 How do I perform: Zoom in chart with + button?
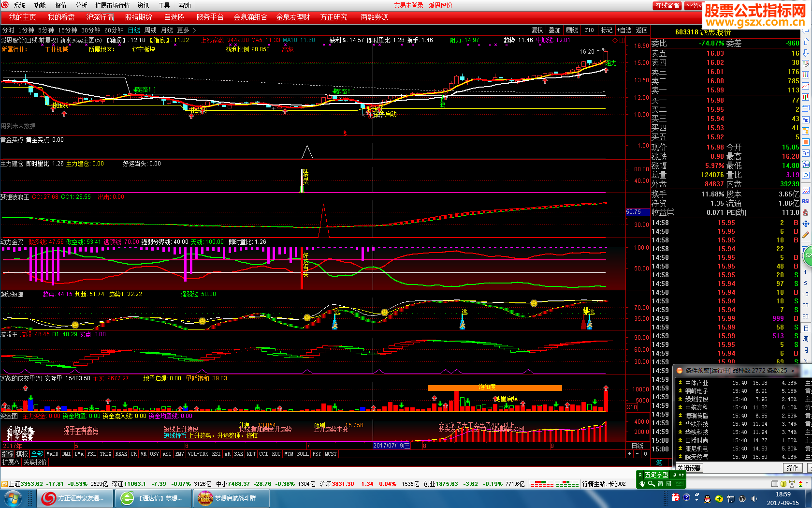629,454
